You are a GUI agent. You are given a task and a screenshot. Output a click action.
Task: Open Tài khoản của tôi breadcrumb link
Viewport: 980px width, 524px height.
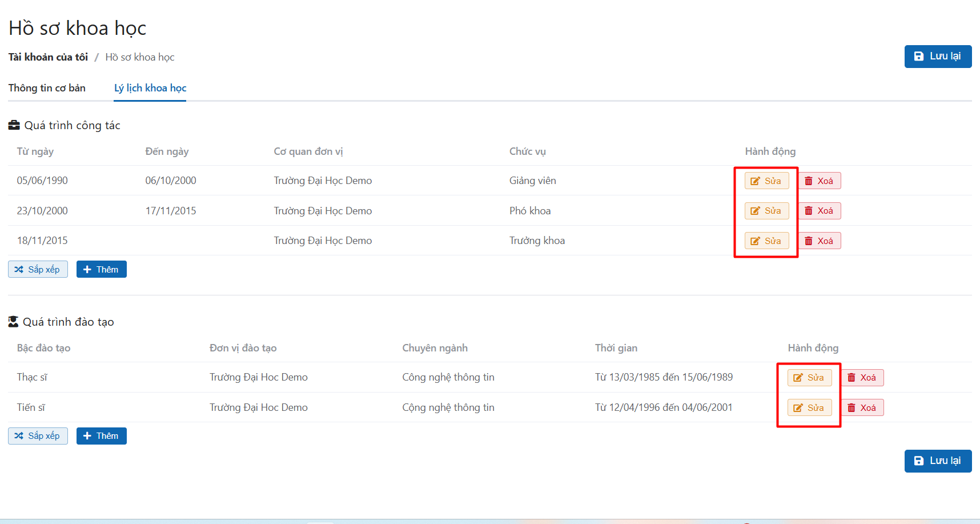48,57
